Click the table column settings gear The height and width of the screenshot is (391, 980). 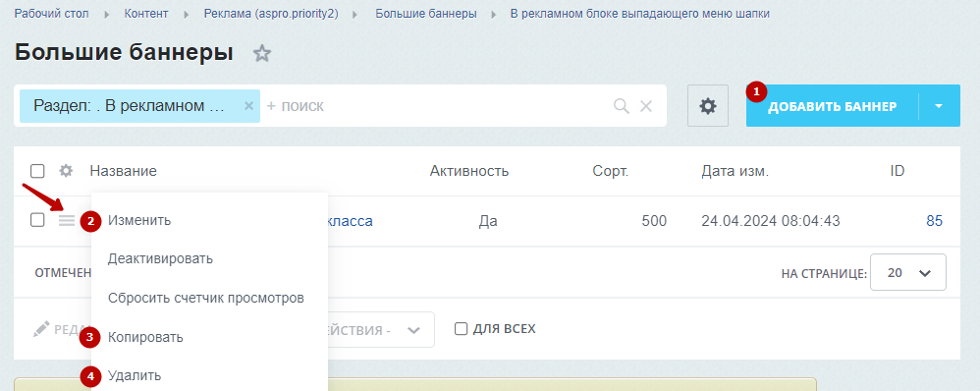[x=66, y=170]
